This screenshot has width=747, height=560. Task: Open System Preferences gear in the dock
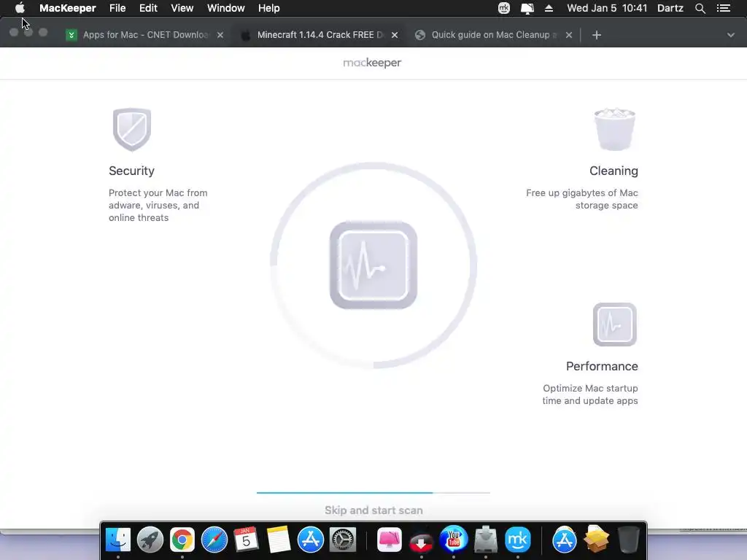[343, 540]
